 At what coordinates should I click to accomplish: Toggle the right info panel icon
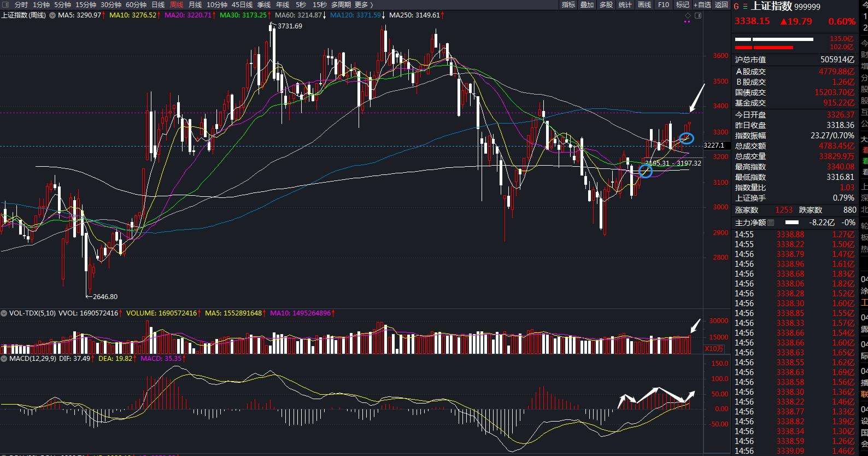click(x=698, y=15)
